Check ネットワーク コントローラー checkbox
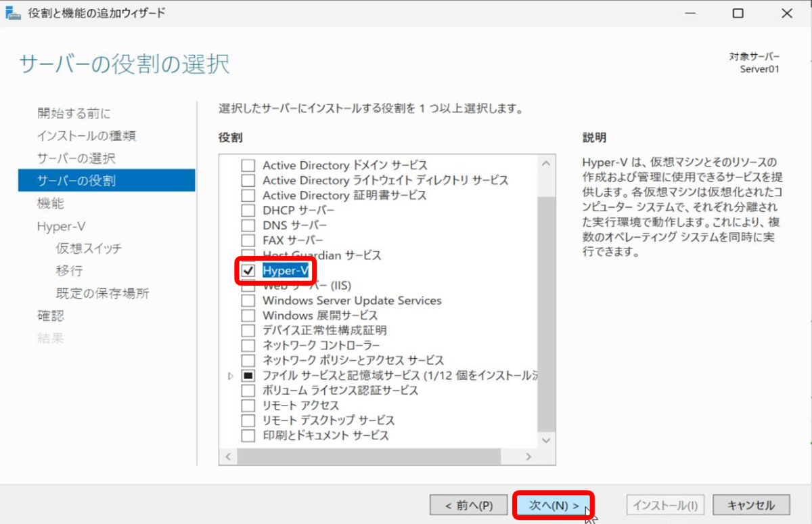Viewport: 812px width, 524px height. pos(248,345)
